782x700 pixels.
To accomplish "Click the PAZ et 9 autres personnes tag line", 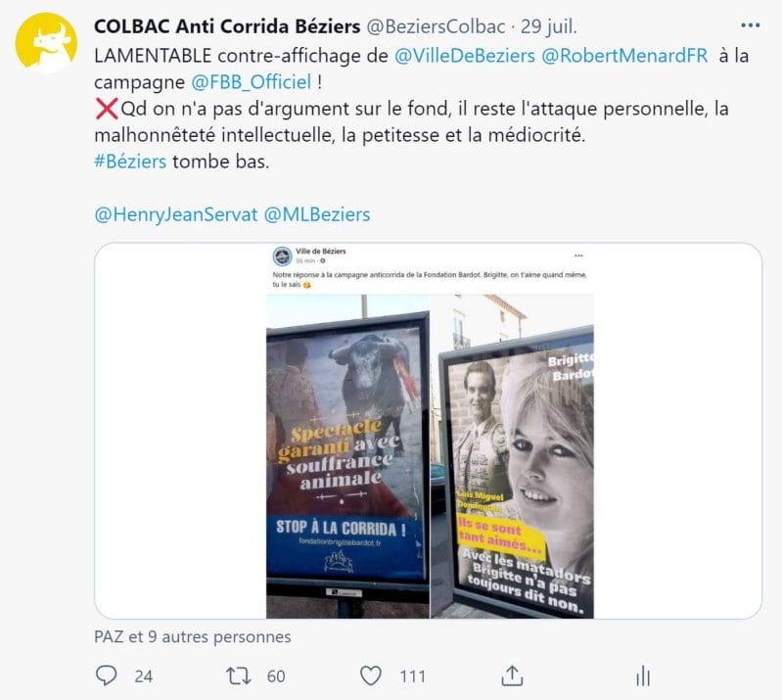I will tap(193, 636).
